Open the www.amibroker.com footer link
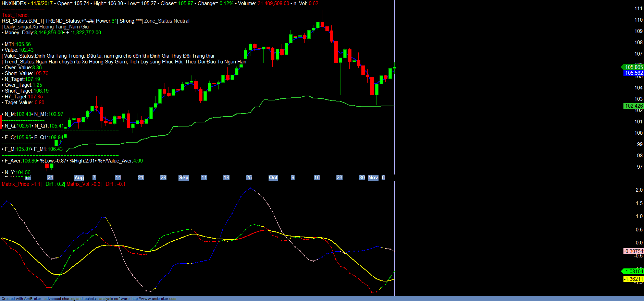The width and height of the screenshot is (644, 301). [x=154, y=299]
